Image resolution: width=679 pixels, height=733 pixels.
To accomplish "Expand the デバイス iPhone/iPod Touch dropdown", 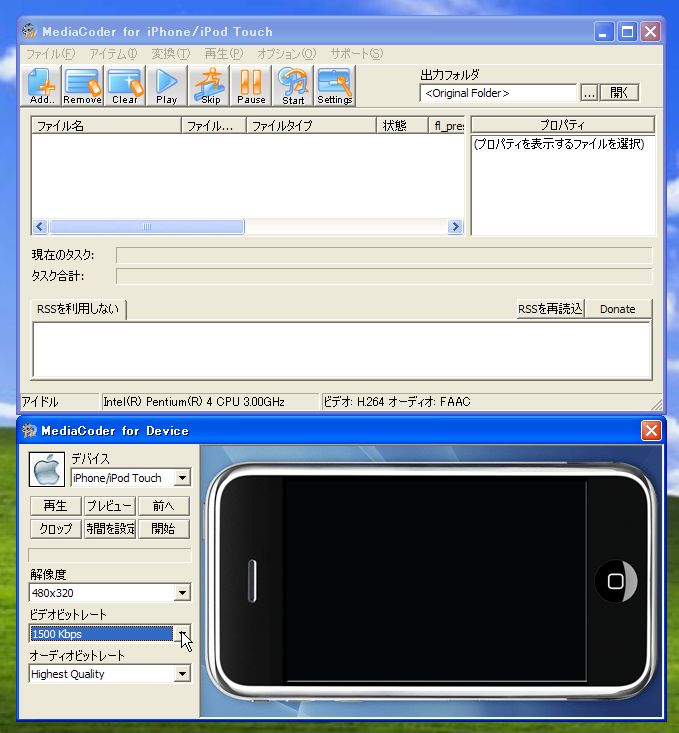I will click(x=182, y=478).
